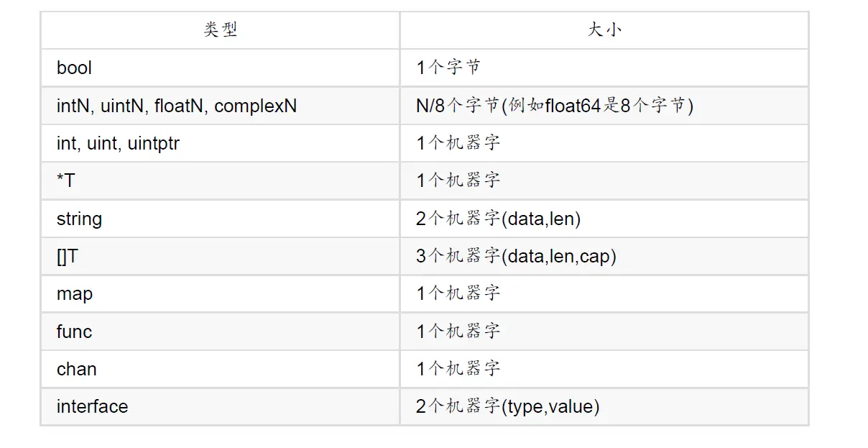
Task: Select the chan type cell
Action: tap(77, 369)
